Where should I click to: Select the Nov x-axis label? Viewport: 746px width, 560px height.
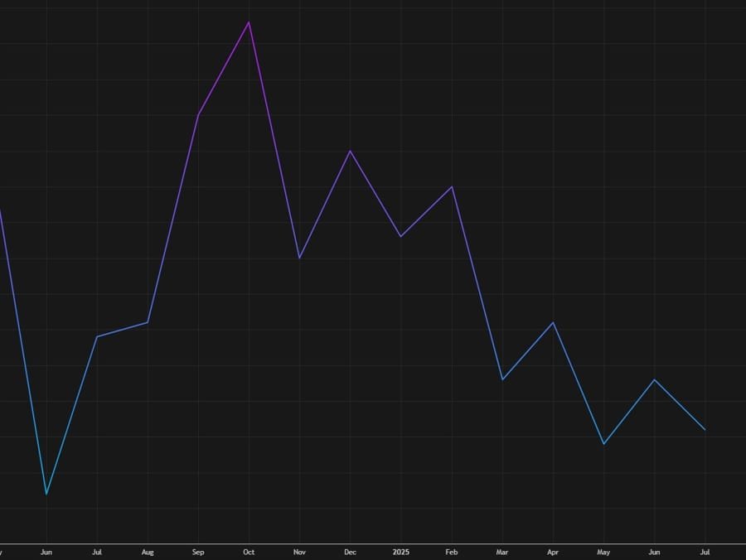[x=299, y=552]
